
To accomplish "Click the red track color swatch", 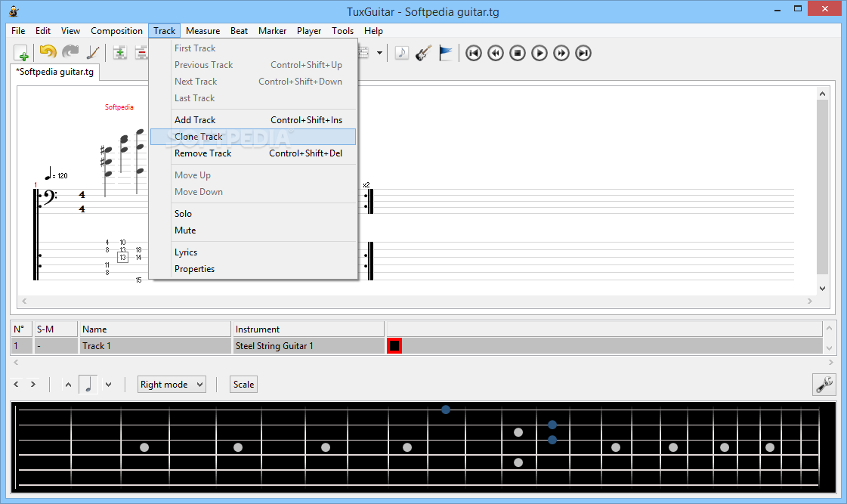I will click(394, 346).
